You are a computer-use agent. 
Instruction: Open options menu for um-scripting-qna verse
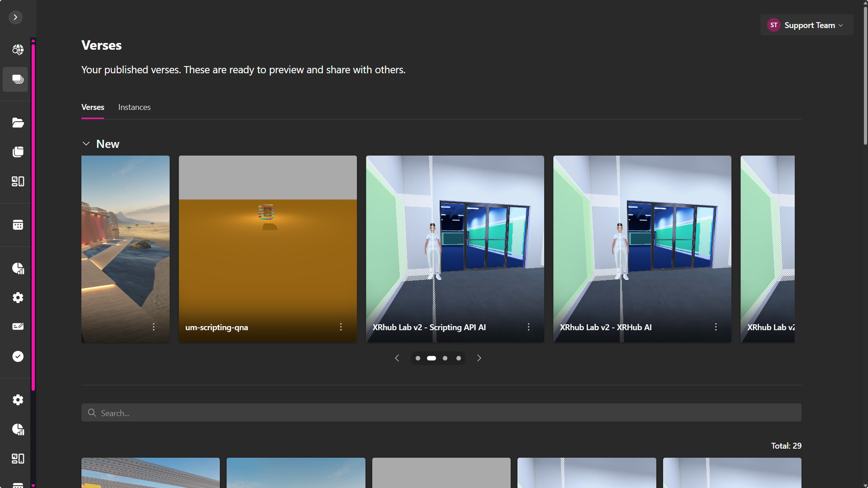tap(341, 327)
